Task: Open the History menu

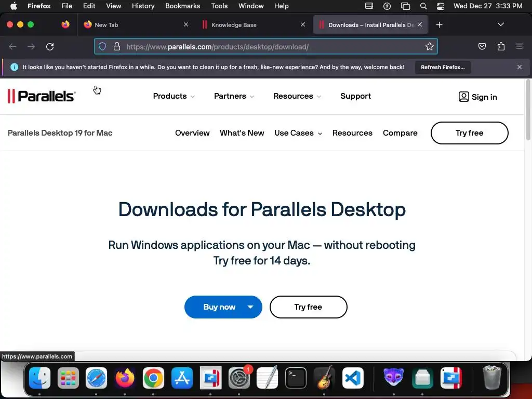Action: point(143,6)
